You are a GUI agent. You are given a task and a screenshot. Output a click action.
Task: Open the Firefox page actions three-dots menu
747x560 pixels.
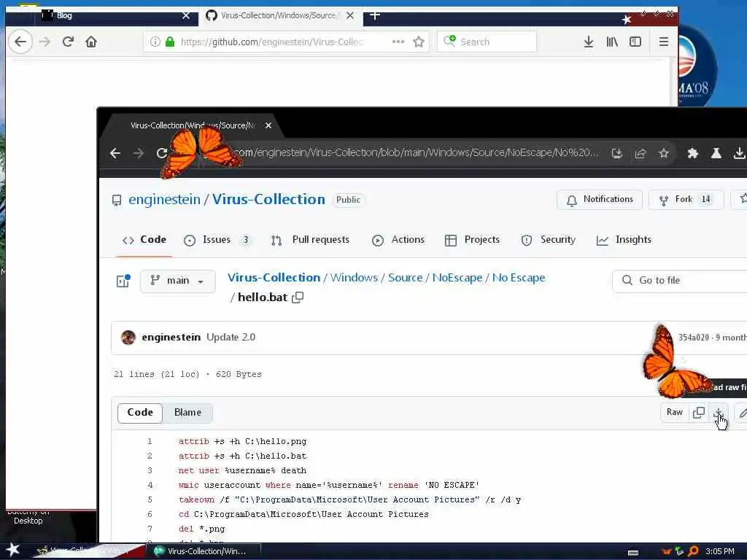[x=398, y=42]
